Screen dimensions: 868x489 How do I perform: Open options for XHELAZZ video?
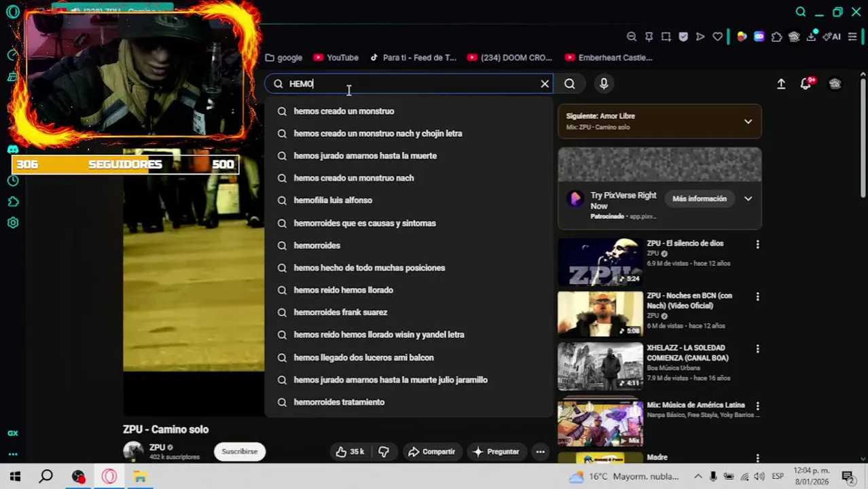[x=757, y=349]
